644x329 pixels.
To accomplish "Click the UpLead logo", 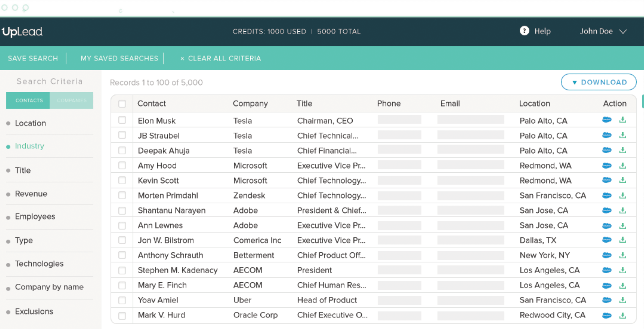I will tap(22, 31).
